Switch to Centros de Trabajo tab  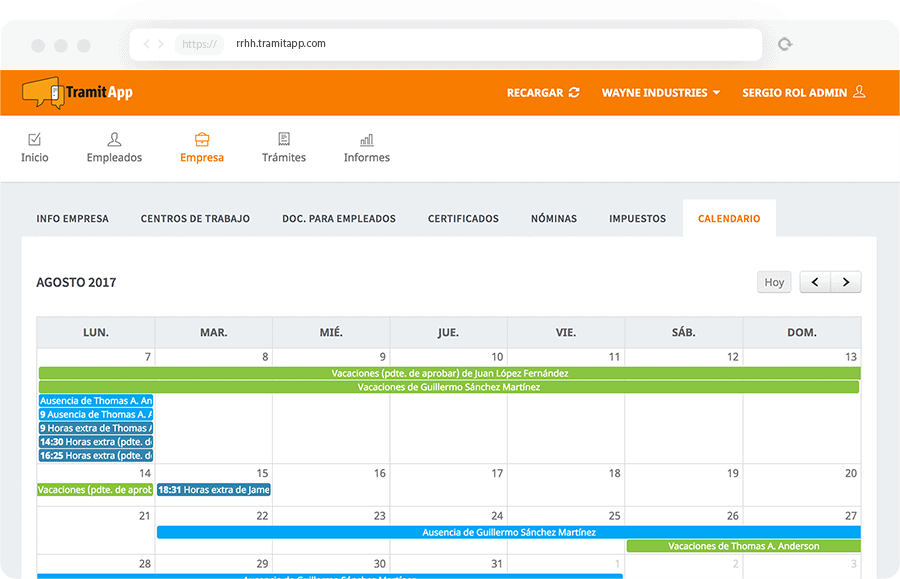tap(195, 219)
